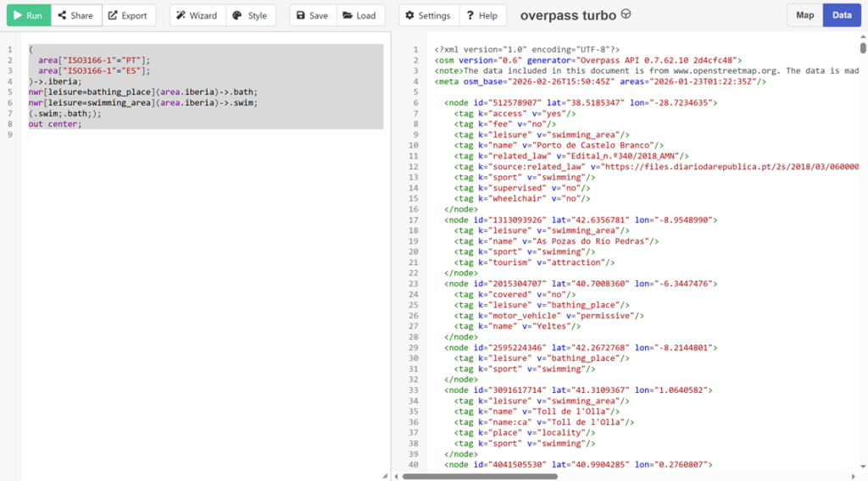The width and height of the screenshot is (868, 481).
Task: Click the empty line 9 in query editor
Action: coord(170,135)
